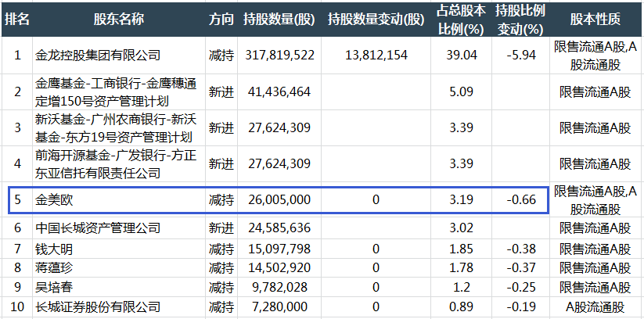This screenshot has height=319, width=644.
Task: Select the 持股比例变动(%) column header
Action: (x=520, y=20)
